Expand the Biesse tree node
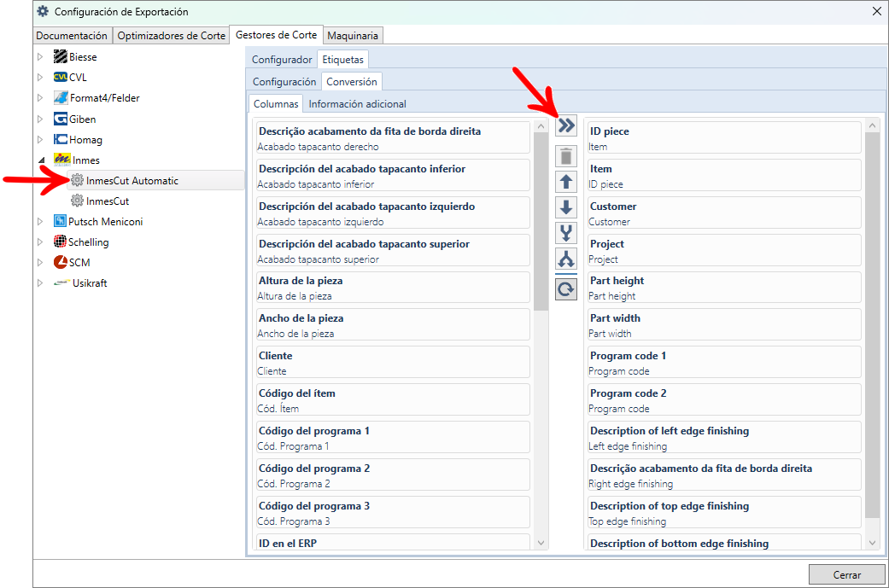 tap(39, 57)
